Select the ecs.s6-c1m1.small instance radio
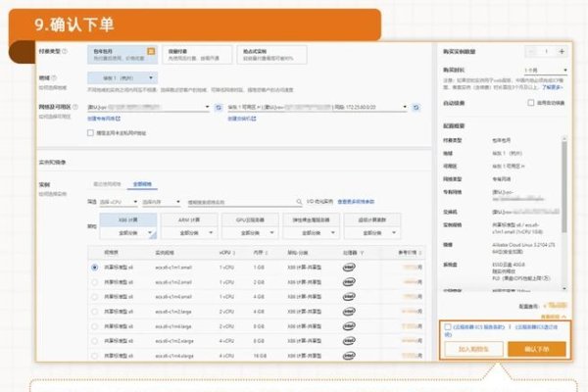The width and height of the screenshot is (588, 392). (94, 268)
